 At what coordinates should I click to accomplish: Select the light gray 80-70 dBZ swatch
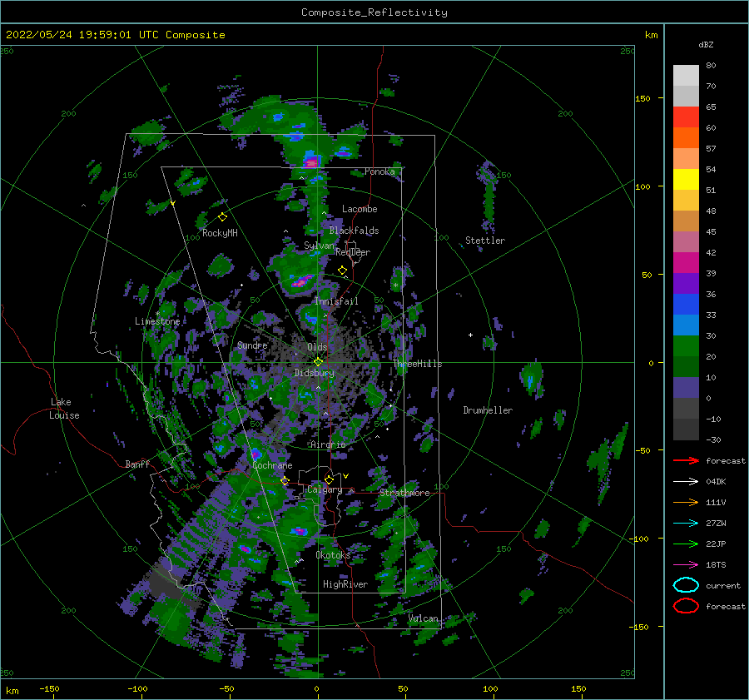point(686,76)
